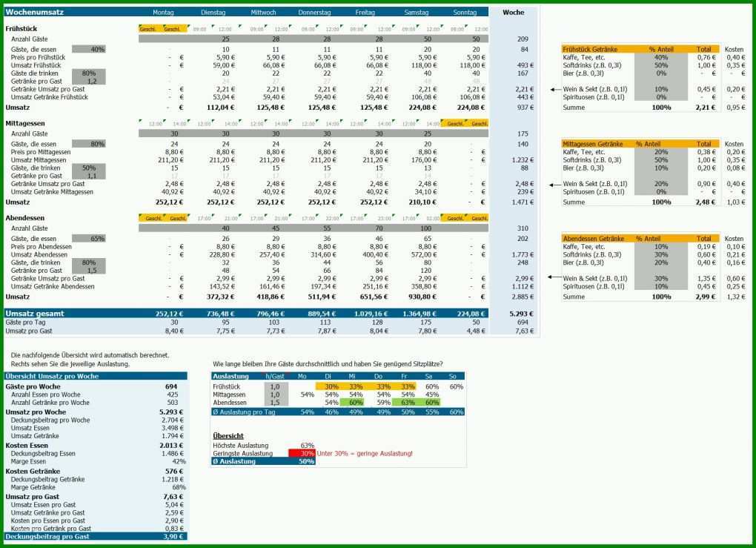Select Kosten Essen value 2.013 €

pos(172,445)
